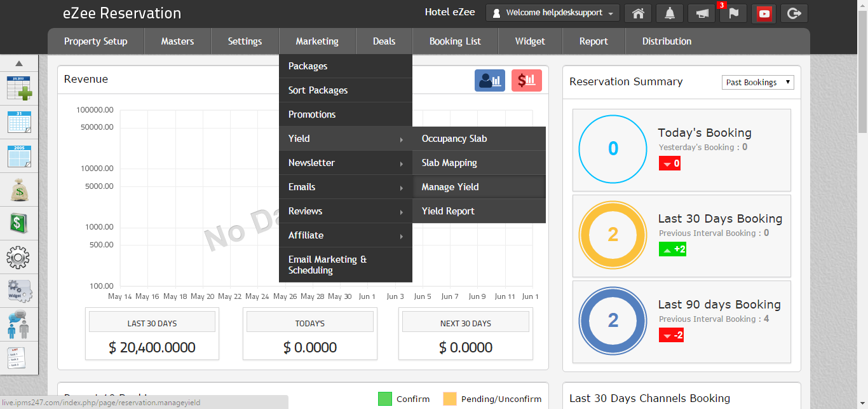
Task: Open the Widget menu in navbar
Action: tap(530, 41)
